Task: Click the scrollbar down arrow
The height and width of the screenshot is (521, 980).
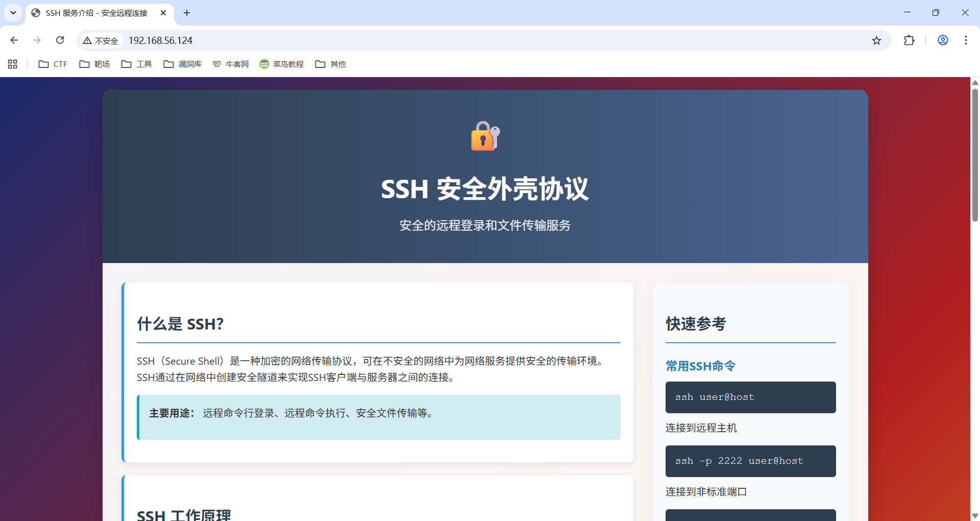Action: tap(975, 516)
